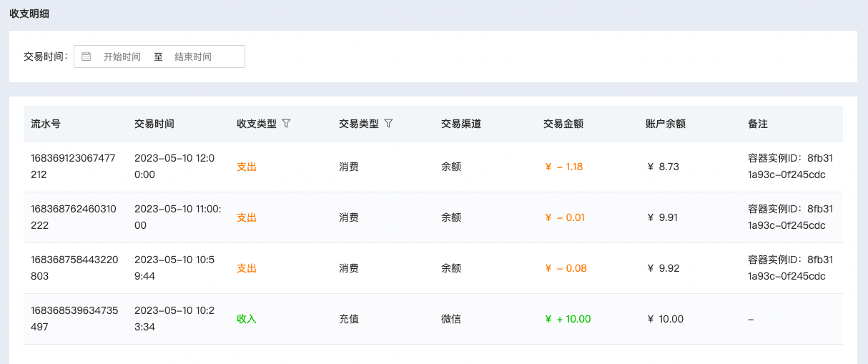Open the 收支类型 column filter icon
This screenshot has width=868, height=364.
[x=286, y=124]
